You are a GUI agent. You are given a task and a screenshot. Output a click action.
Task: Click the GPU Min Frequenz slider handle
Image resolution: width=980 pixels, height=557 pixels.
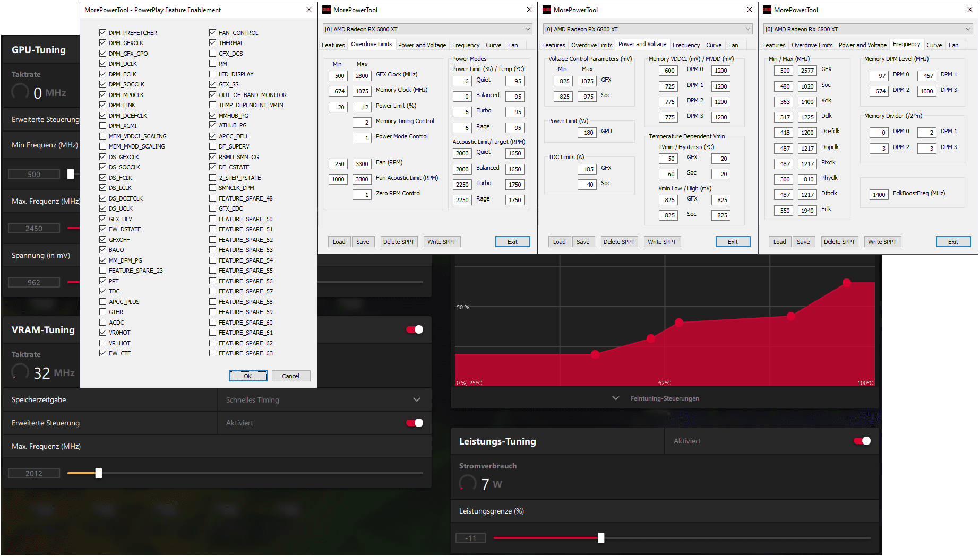71,174
